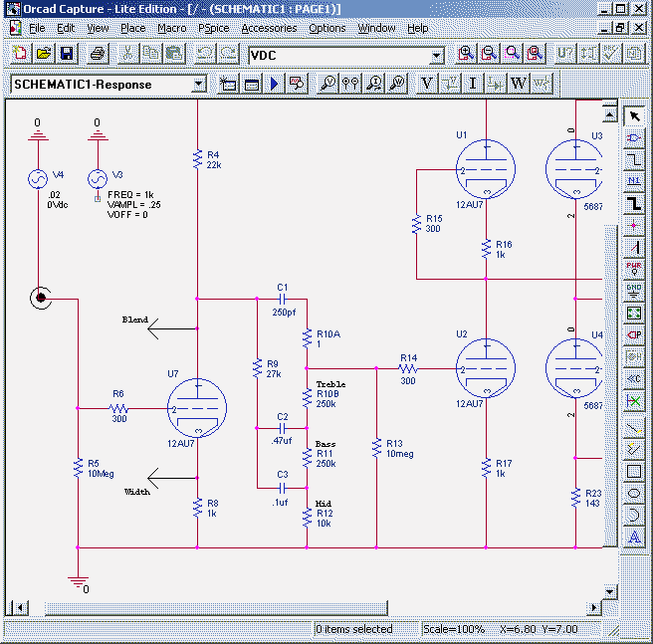Save the schematic with the floppy icon
Viewport: 653px width, 644px height.
68,54
